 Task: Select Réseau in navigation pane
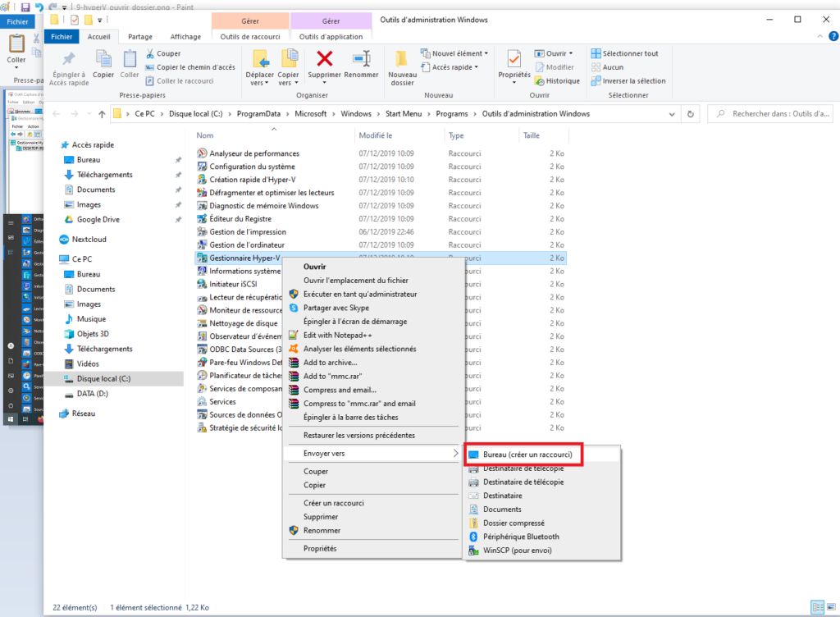(x=83, y=414)
